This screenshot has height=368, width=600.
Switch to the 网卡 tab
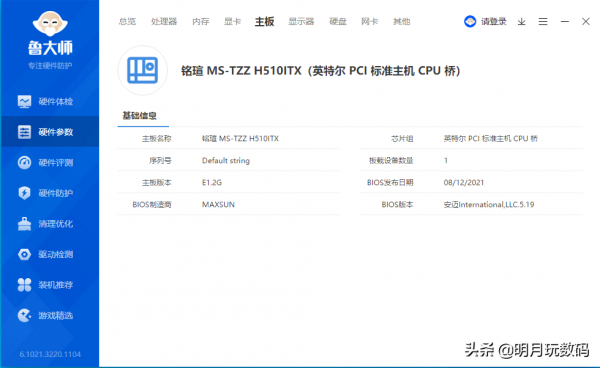click(x=370, y=21)
